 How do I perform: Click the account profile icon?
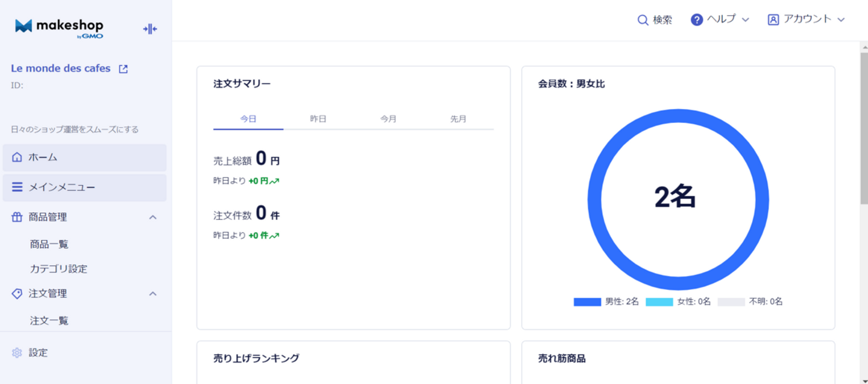773,20
